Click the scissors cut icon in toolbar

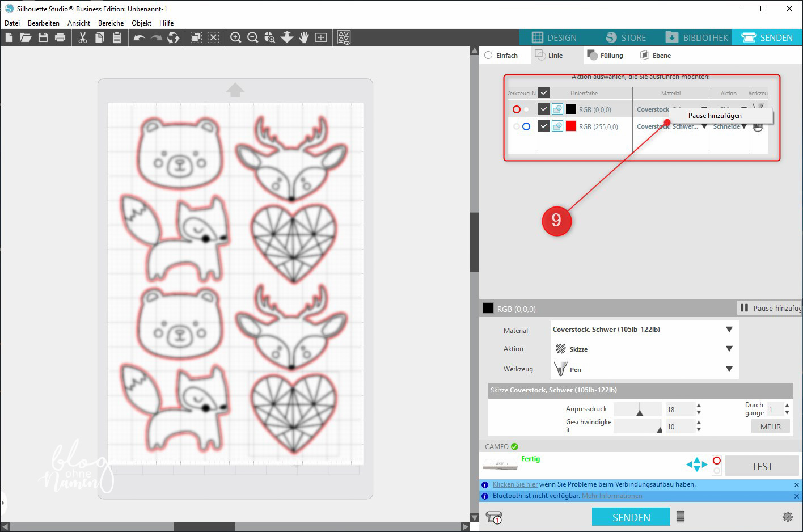tap(83, 37)
